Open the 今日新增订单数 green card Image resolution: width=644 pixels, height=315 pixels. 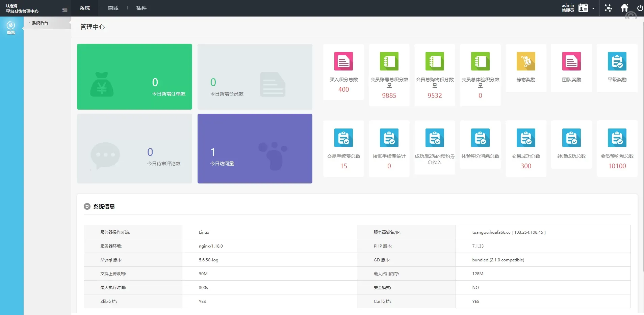point(134,77)
